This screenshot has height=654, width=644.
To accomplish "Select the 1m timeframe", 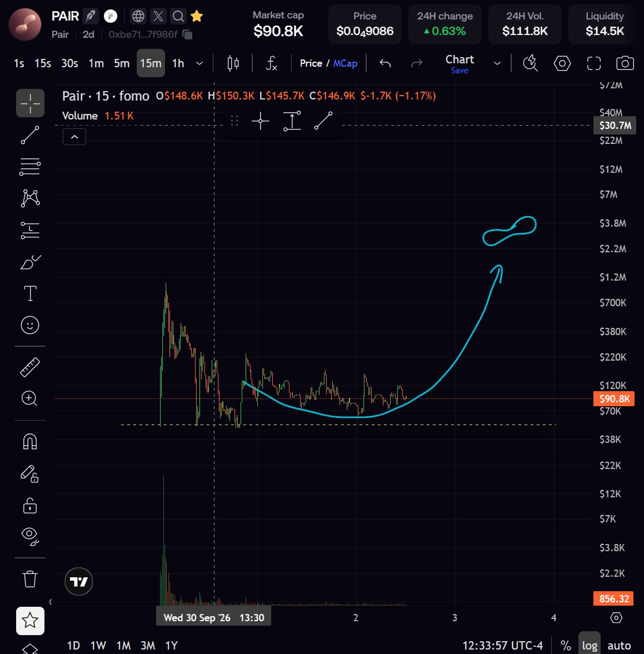I will [x=96, y=63].
